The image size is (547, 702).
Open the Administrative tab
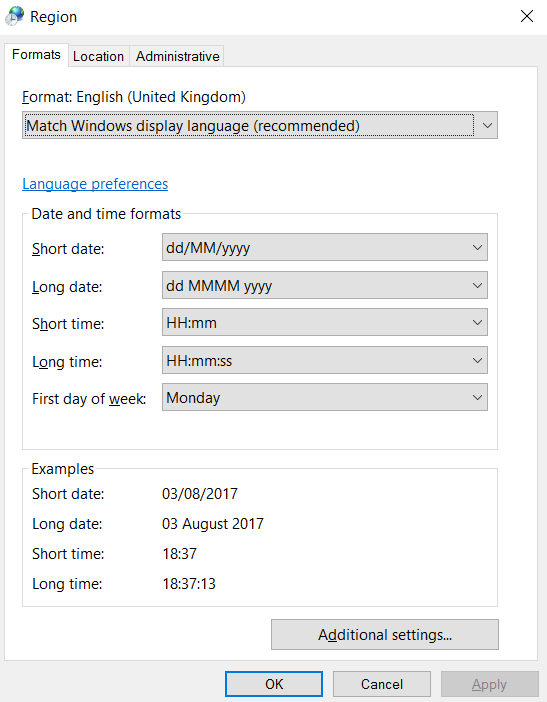[177, 56]
